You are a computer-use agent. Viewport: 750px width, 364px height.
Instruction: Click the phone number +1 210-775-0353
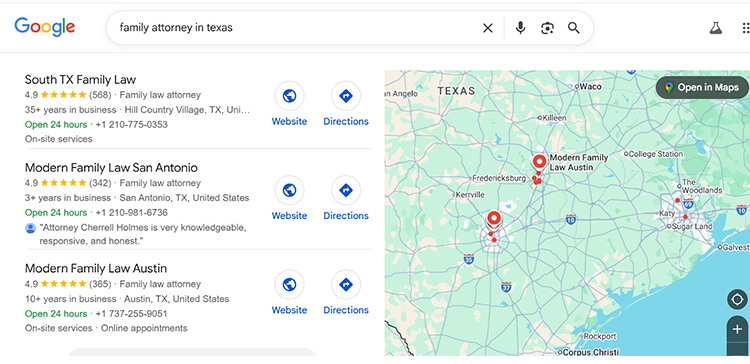[132, 124]
